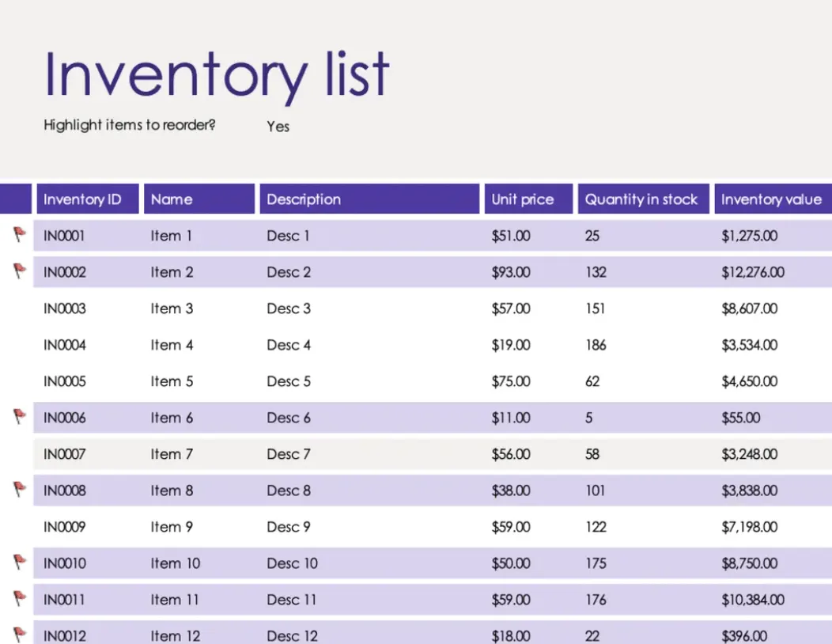Click the $38.00 unit price cell
Screen dimensions: 832x644
510,491
